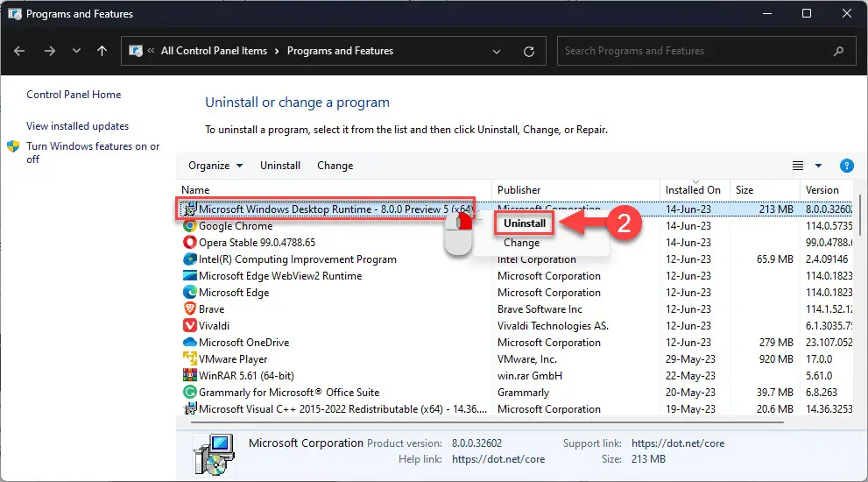The image size is (868, 482).
Task: Select the Vivaldi program name
Action: click(x=214, y=326)
